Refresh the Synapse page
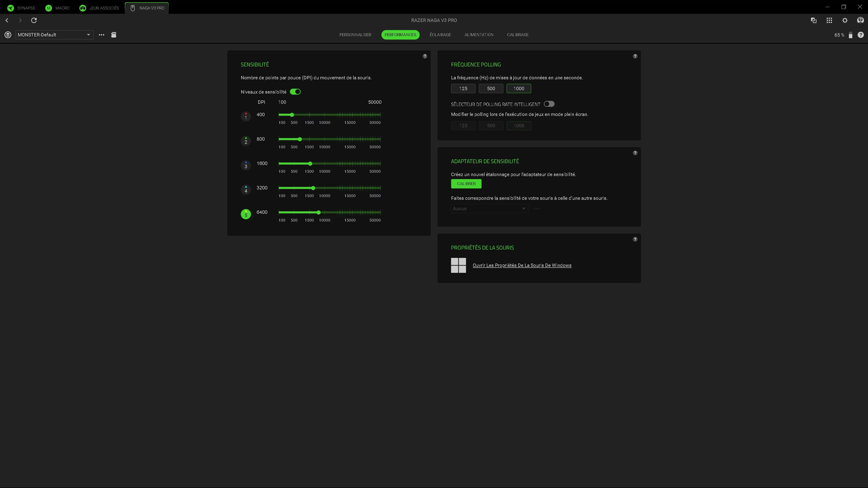 [34, 21]
